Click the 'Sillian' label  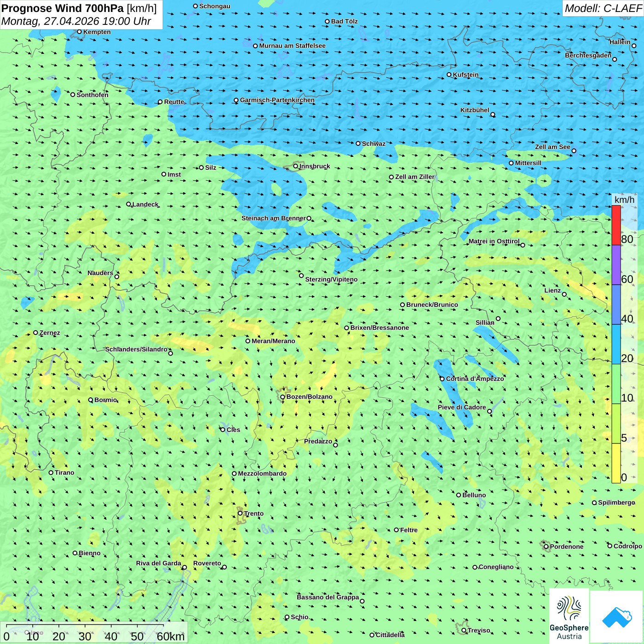coord(485,322)
